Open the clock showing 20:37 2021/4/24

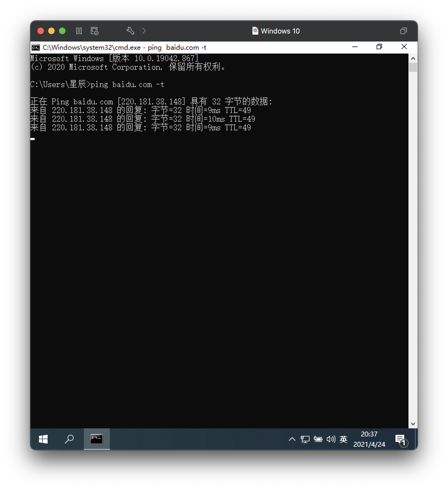coord(369,439)
